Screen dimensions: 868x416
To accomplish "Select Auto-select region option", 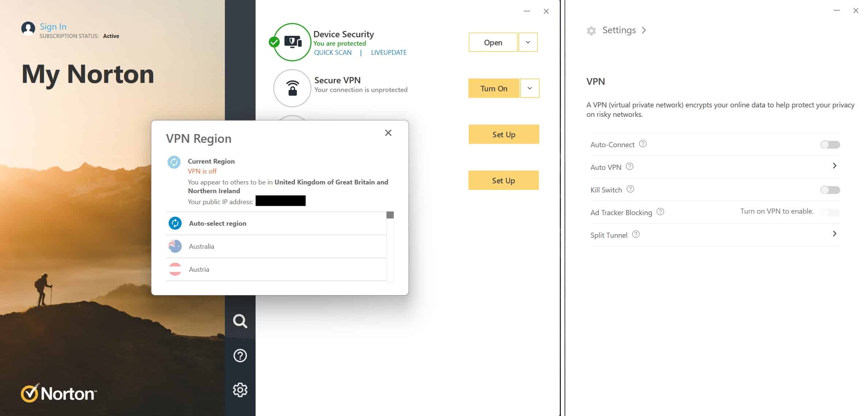I will tap(276, 223).
